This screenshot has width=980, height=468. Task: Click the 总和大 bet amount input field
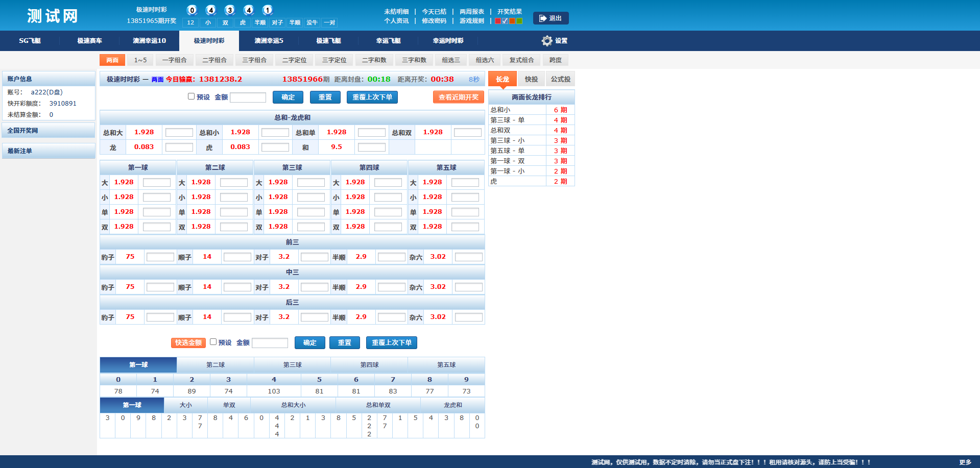[x=179, y=133]
